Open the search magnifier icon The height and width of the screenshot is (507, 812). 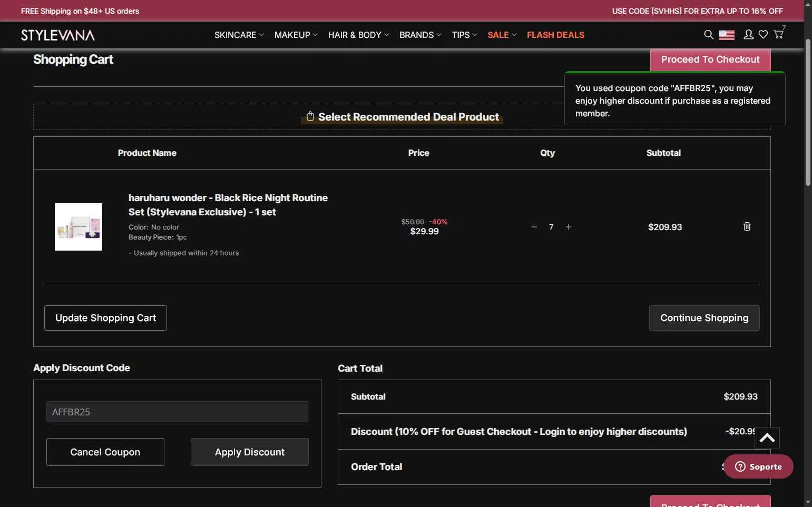click(709, 35)
